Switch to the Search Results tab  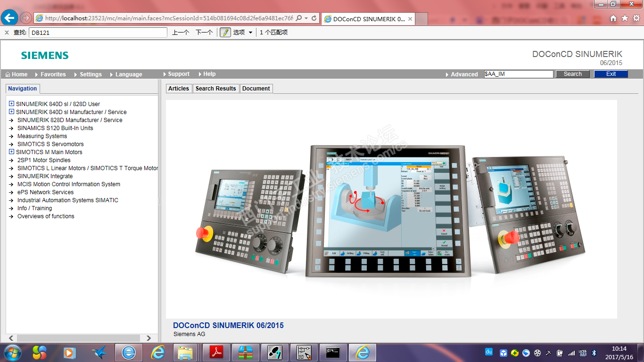pyautogui.click(x=216, y=89)
